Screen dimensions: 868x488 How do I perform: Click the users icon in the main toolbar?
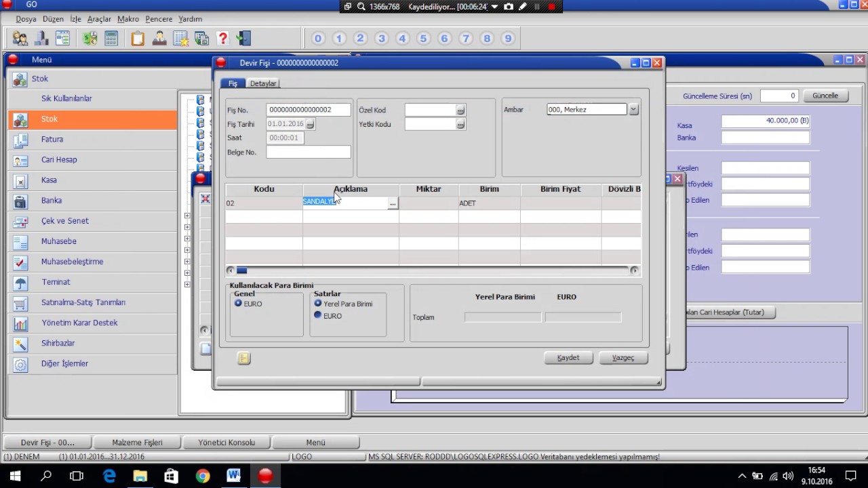(20, 39)
